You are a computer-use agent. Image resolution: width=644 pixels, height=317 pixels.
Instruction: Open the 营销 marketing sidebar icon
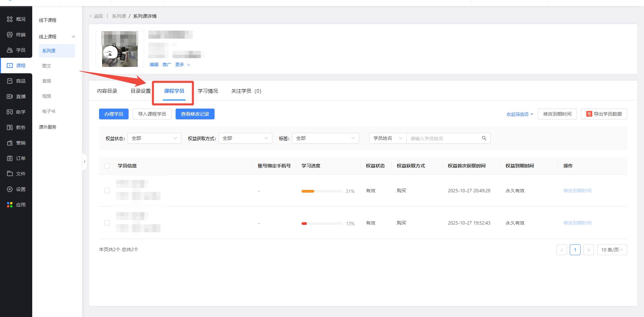(x=10, y=143)
